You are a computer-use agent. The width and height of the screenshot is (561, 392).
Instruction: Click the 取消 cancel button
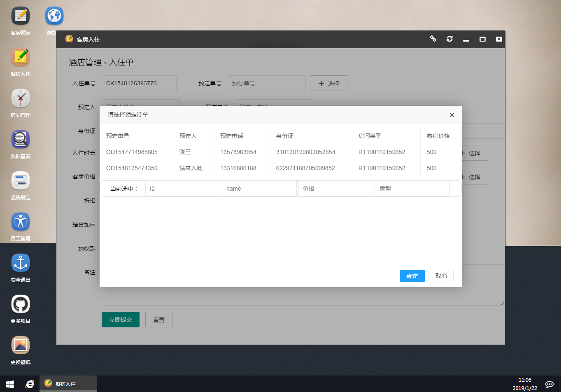[441, 276]
